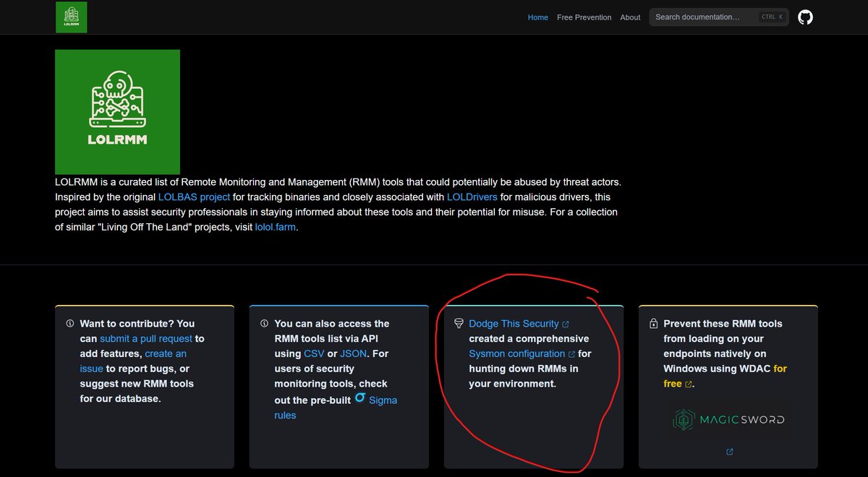Click the lock icon on the WDAC prevention card
The height and width of the screenshot is (477, 868).
pyautogui.click(x=653, y=323)
